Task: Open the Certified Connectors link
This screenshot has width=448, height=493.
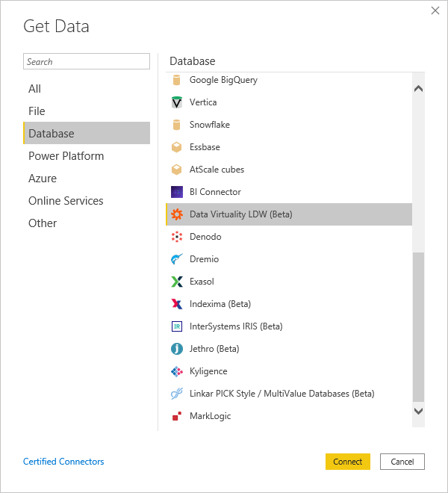Action: coord(63,462)
